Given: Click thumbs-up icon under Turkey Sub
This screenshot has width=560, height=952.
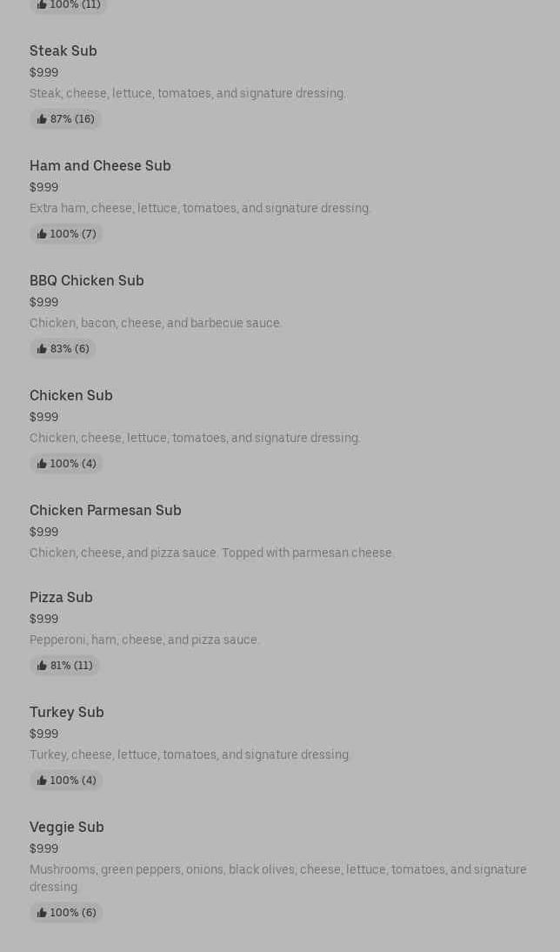Looking at the screenshot, I should click(x=42, y=781).
